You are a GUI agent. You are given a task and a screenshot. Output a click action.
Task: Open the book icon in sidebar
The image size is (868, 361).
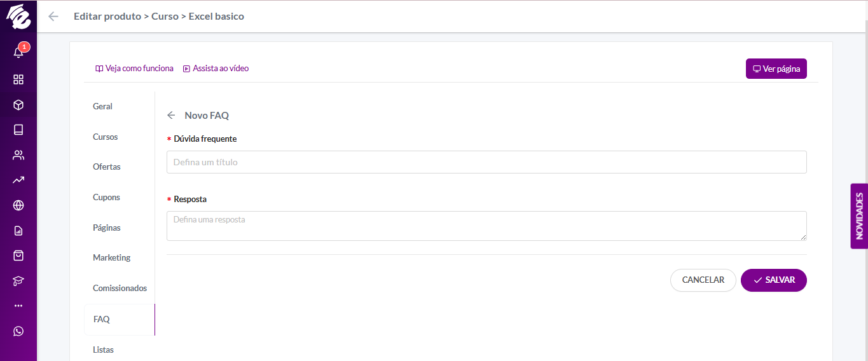18,130
